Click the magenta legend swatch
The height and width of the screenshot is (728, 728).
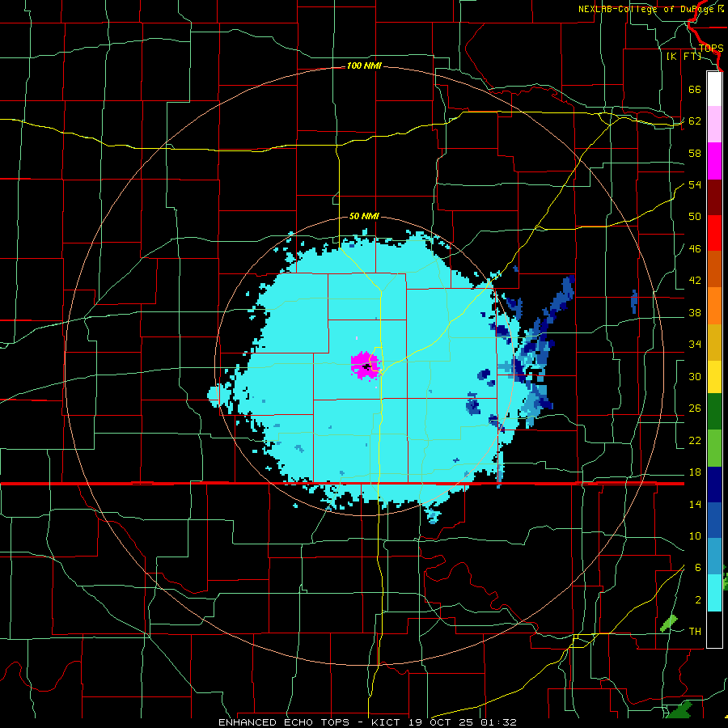click(714, 161)
